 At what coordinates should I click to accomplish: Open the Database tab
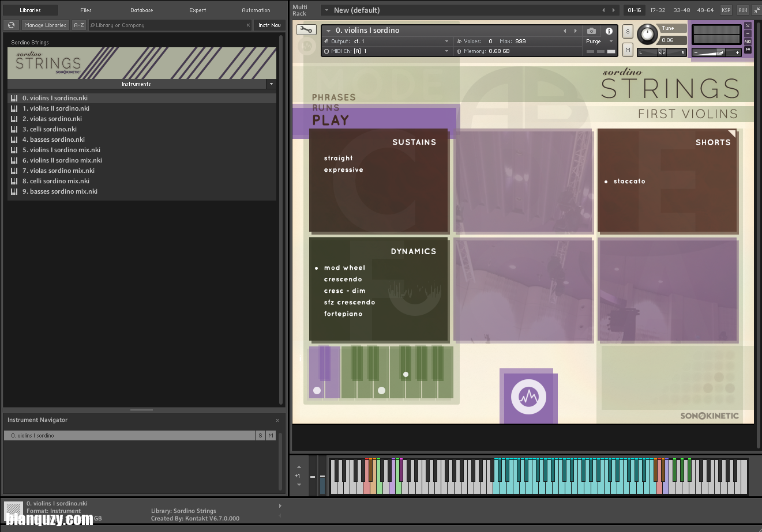tap(142, 10)
